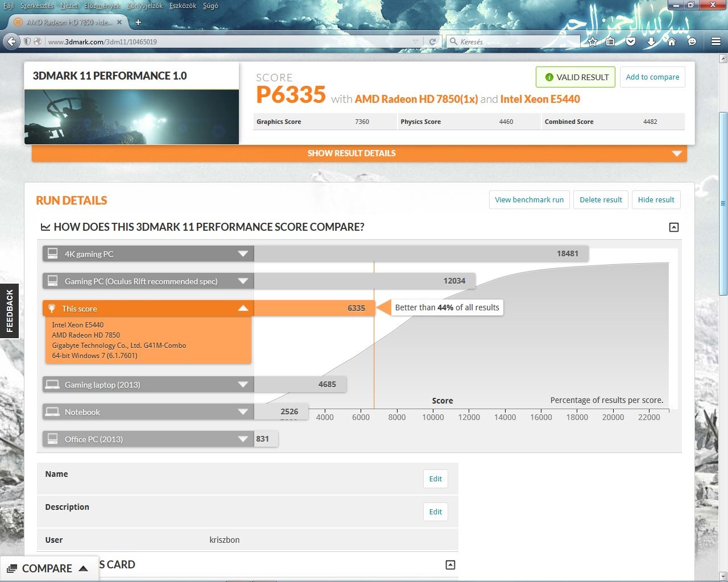Click the reload page icon
728x582 pixels.
tap(432, 41)
